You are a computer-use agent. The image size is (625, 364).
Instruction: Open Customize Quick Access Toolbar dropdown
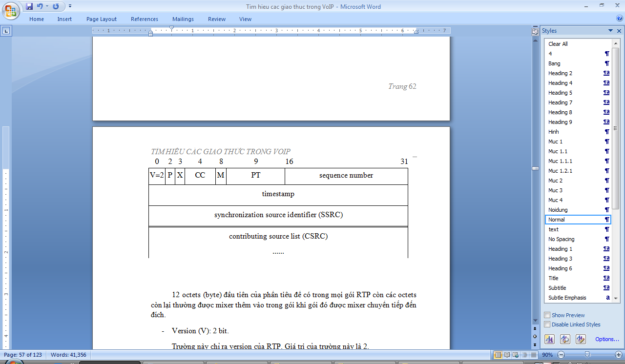click(70, 6)
